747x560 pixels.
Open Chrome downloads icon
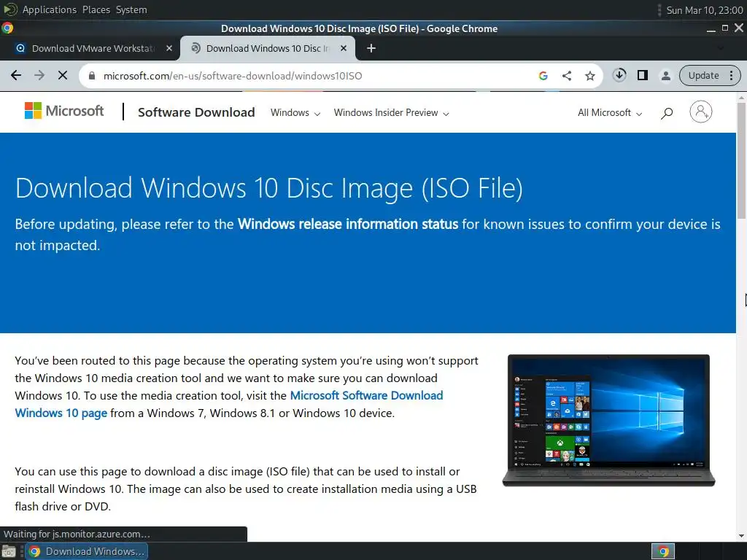619,75
